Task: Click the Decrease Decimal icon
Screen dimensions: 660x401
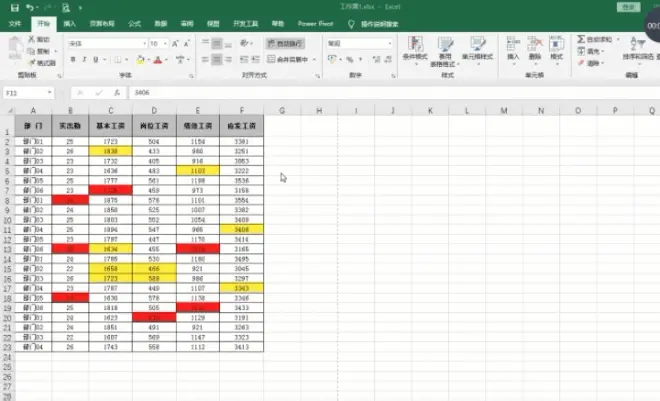Action: (388, 60)
